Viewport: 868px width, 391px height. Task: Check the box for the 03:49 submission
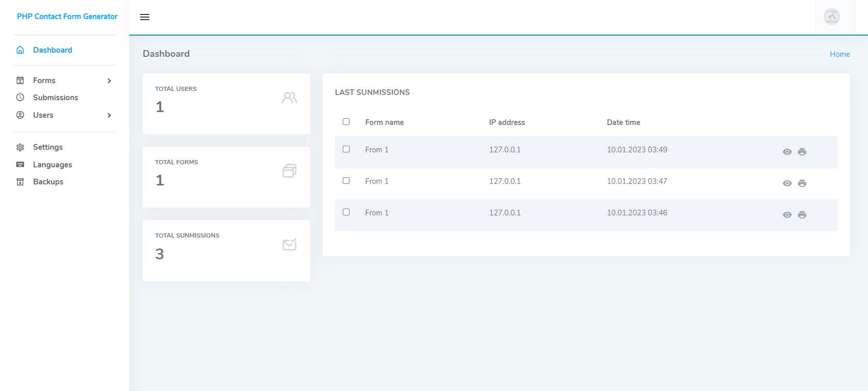point(346,149)
